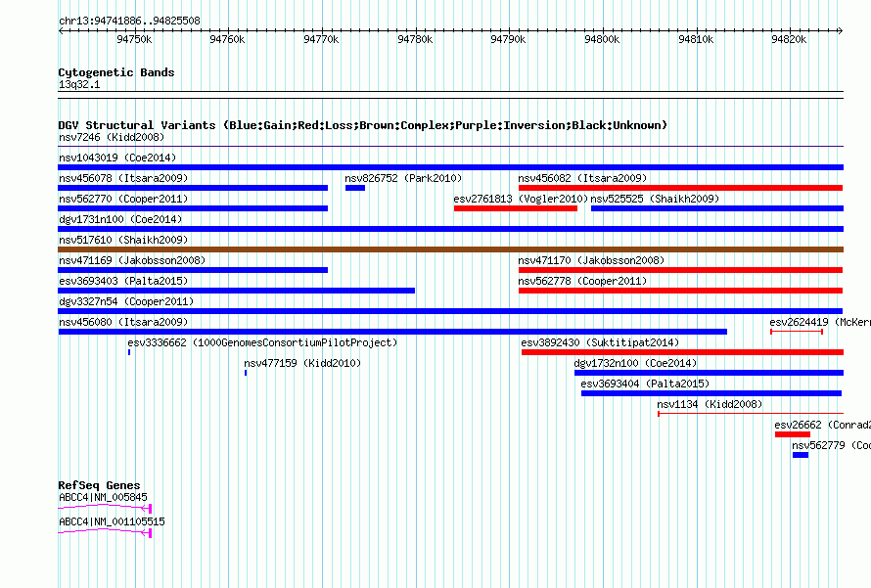Click nsv477159 (Kidd2010) label

302,363
